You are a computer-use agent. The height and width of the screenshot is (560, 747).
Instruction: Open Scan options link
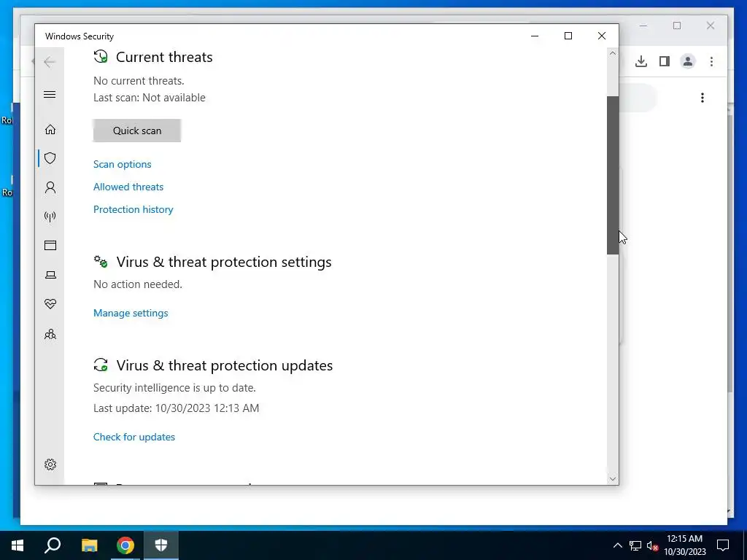123,164
